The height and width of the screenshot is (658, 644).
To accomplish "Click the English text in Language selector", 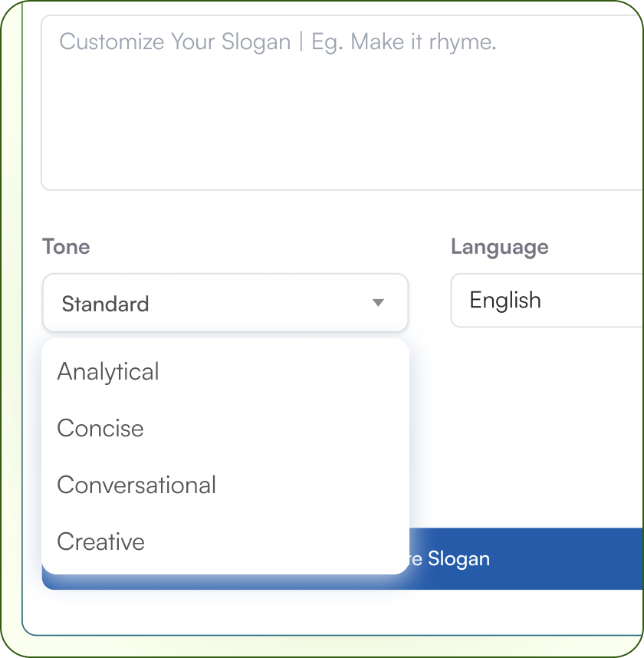I will (505, 300).
